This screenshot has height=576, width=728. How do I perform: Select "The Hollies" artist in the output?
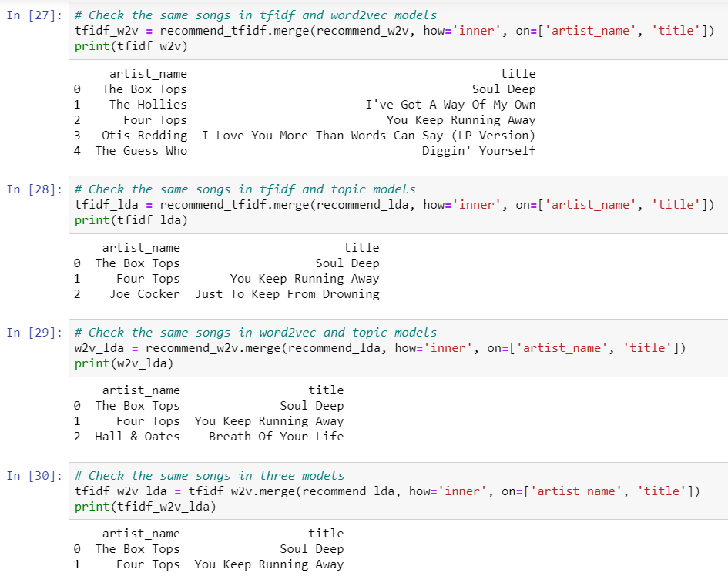click(148, 105)
